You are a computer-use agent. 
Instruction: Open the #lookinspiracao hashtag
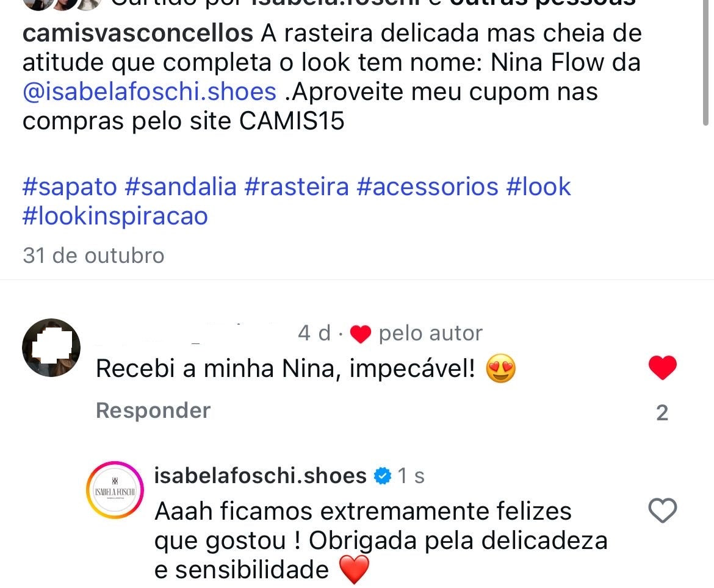coord(115,216)
